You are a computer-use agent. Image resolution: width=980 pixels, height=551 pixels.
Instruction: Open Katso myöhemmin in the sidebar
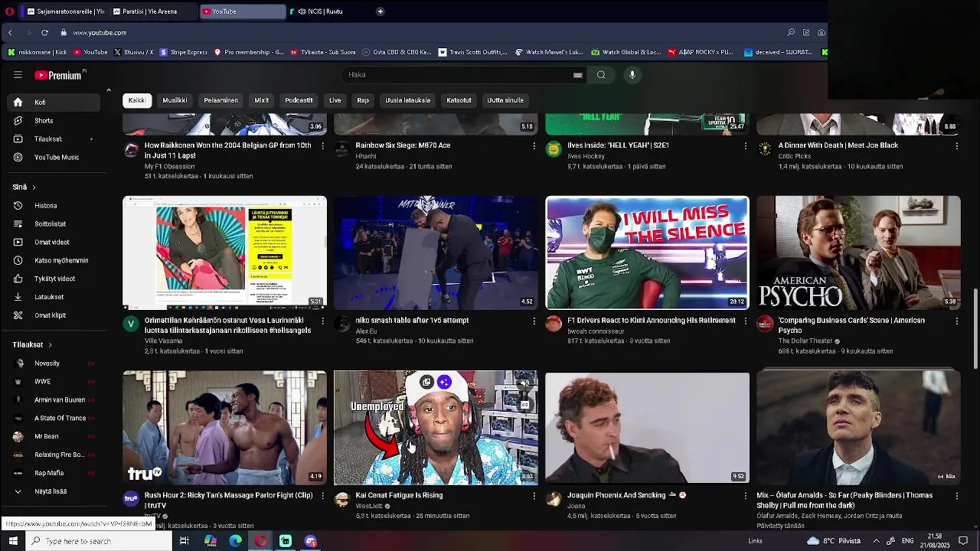54,261
